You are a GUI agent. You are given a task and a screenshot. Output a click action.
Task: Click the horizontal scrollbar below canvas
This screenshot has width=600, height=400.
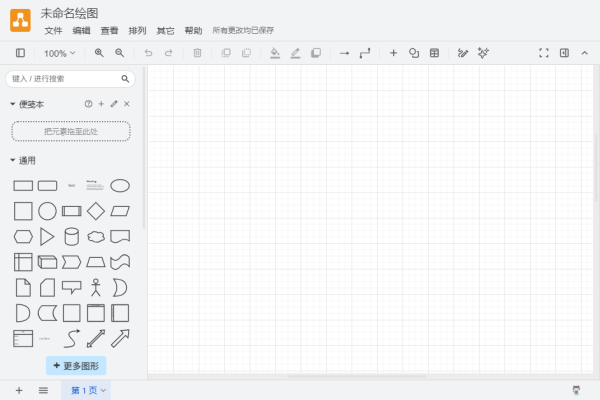[x=357, y=376]
